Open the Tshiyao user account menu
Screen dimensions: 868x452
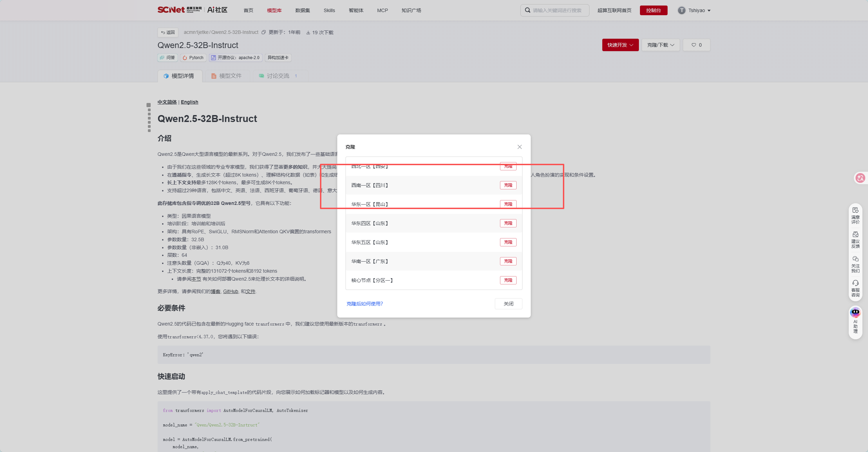(x=694, y=10)
